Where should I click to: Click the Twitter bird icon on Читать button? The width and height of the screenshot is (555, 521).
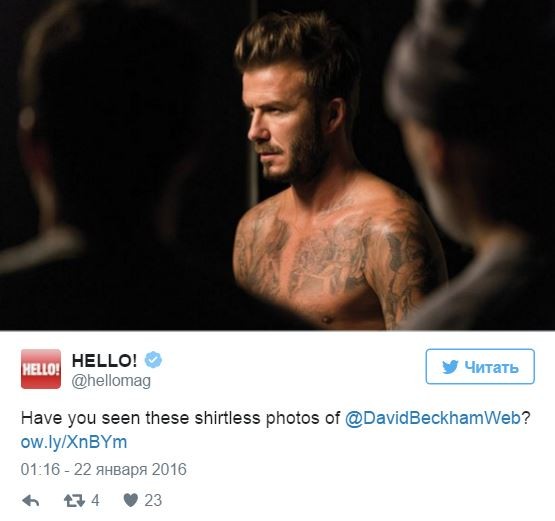450,367
